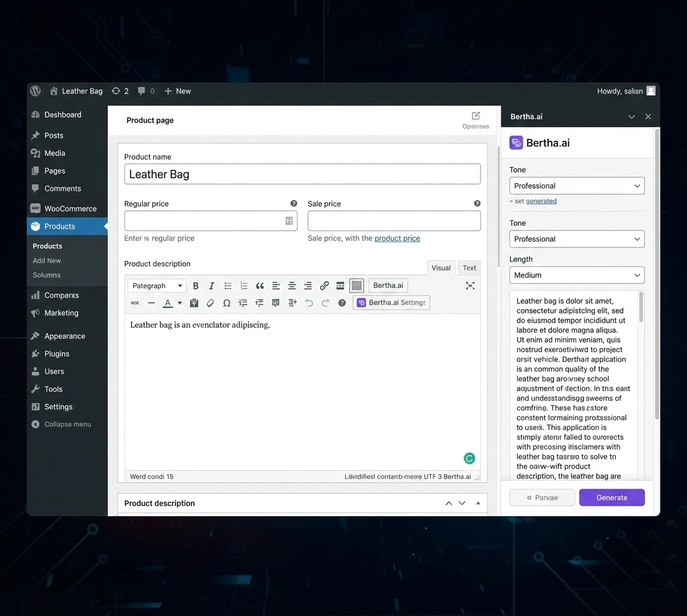
Task: Toggle the toolbar kitchen sink button
Action: 357,286
